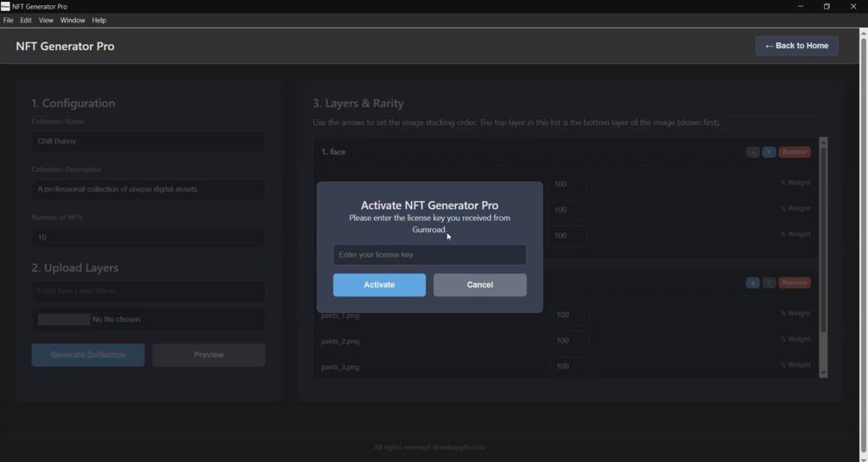Select the pants_2.png file name
The image size is (868, 462).
coord(340,341)
